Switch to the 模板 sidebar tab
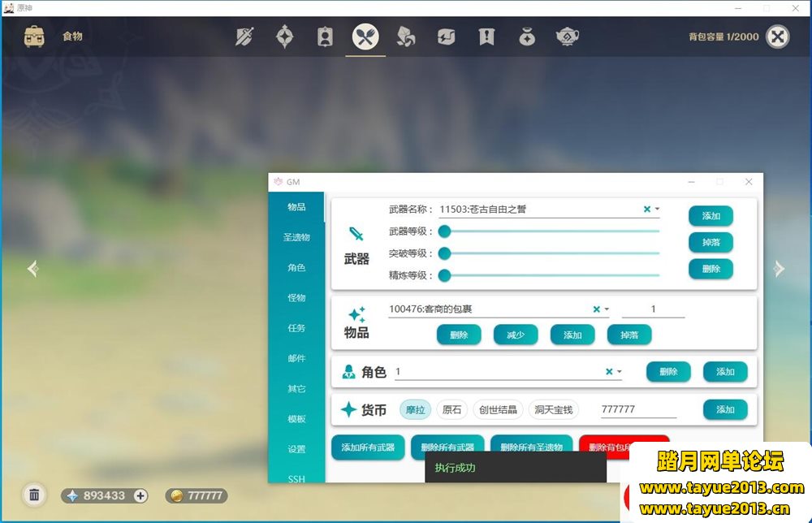The width and height of the screenshot is (812, 523). click(x=296, y=419)
